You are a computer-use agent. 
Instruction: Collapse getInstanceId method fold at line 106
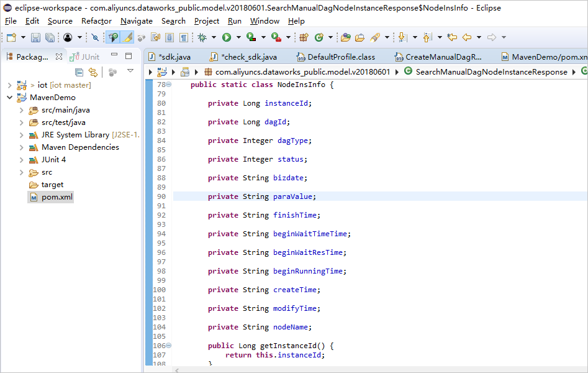click(x=169, y=345)
